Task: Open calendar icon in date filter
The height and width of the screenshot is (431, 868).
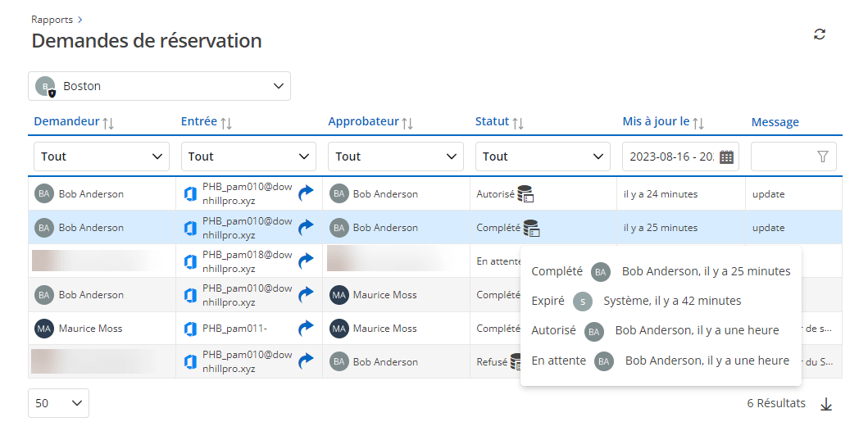Action: pyautogui.click(x=726, y=157)
